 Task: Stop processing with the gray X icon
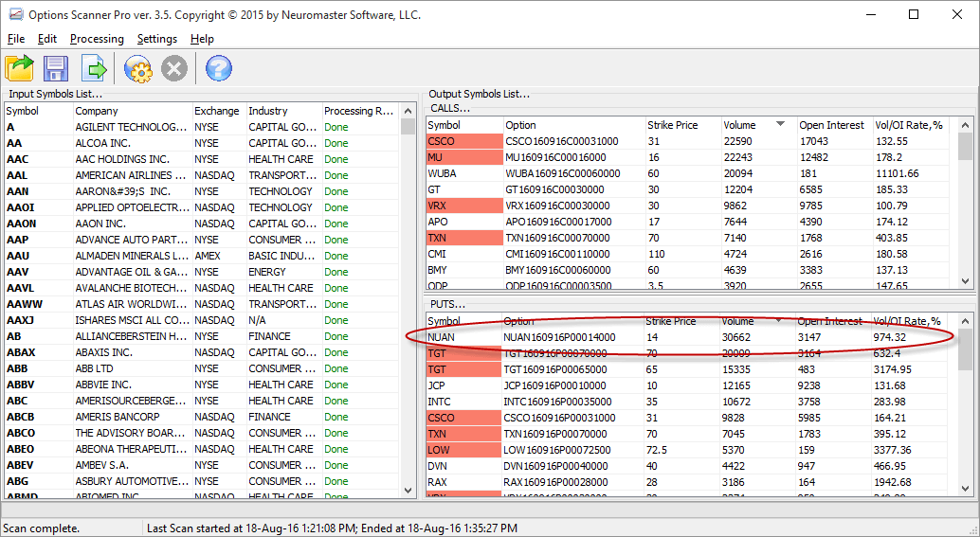click(174, 68)
